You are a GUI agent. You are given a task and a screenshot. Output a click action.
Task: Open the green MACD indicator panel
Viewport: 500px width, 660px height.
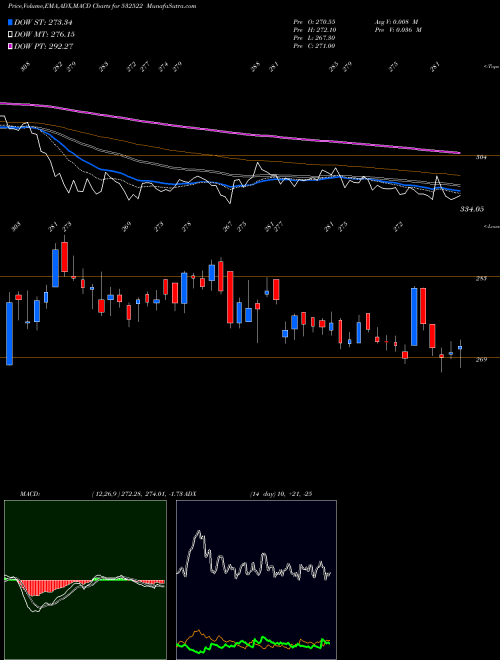(x=85, y=580)
